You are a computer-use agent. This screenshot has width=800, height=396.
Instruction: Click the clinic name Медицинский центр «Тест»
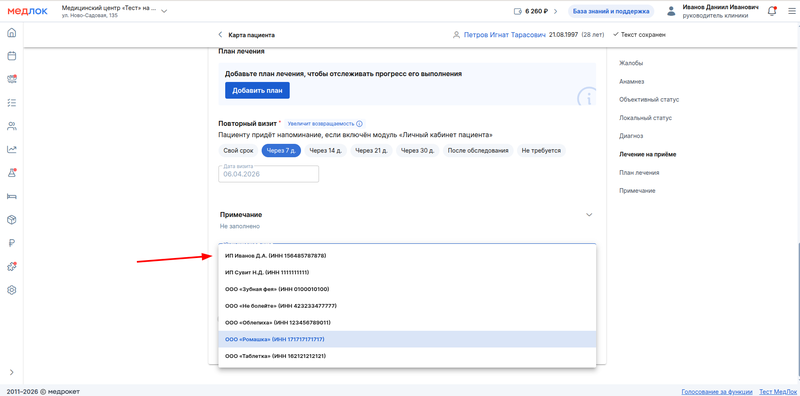click(x=109, y=8)
